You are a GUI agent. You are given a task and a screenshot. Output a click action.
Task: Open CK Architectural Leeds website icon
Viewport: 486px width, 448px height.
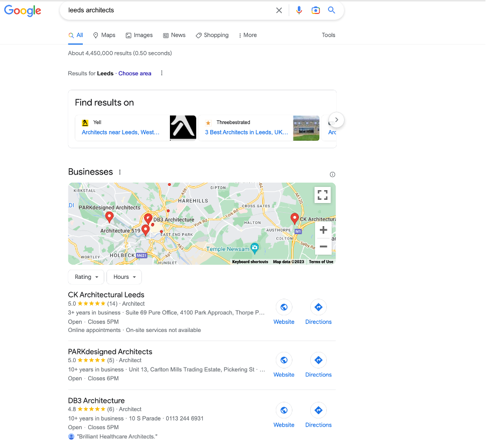[x=284, y=307]
